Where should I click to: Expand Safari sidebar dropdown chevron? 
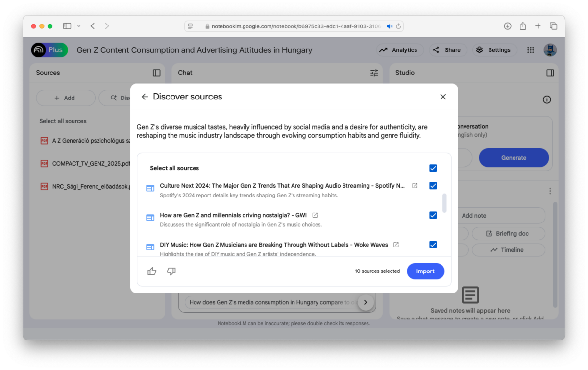click(x=78, y=26)
